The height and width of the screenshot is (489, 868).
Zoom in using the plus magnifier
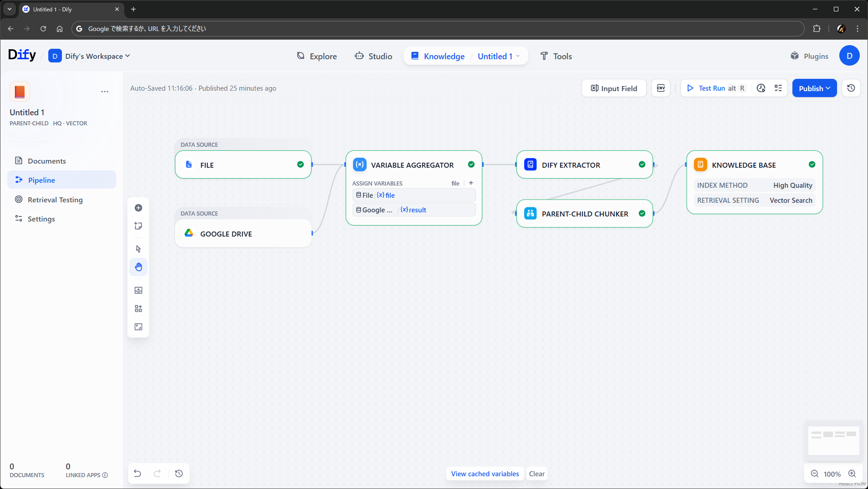coord(852,474)
